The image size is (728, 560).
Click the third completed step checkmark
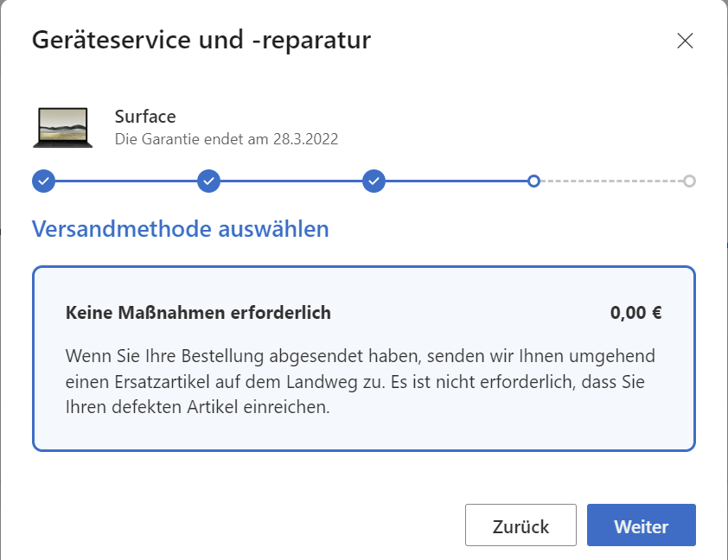click(x=374, y=181)
